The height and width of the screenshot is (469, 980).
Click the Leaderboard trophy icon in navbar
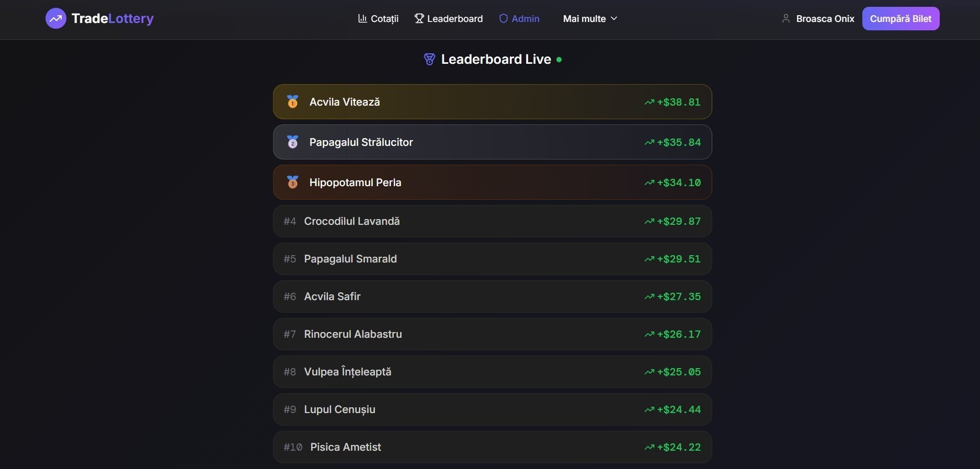pyautogui.click(x=419, y=18)
